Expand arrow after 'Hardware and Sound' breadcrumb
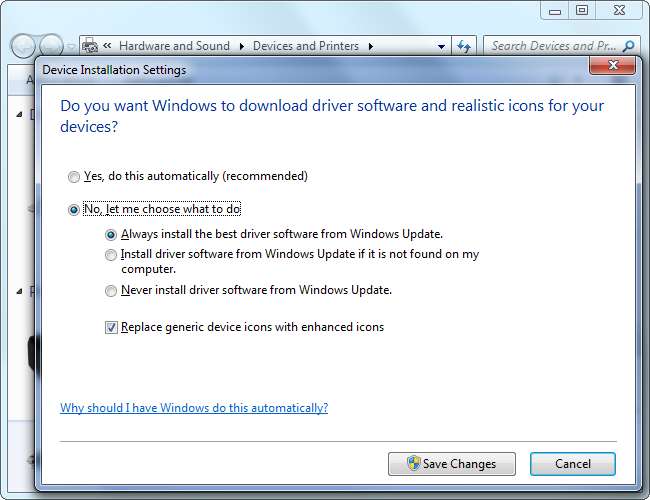650x500 pixels. tap(242, 46)
